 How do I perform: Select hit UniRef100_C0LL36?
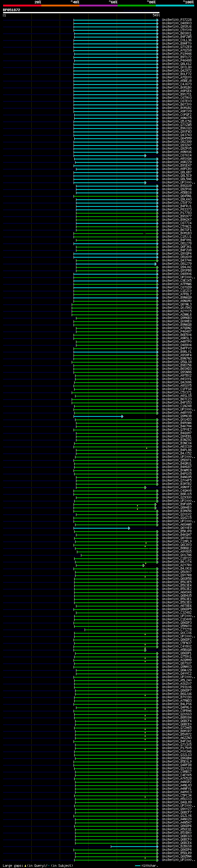(x=177, y=40)
